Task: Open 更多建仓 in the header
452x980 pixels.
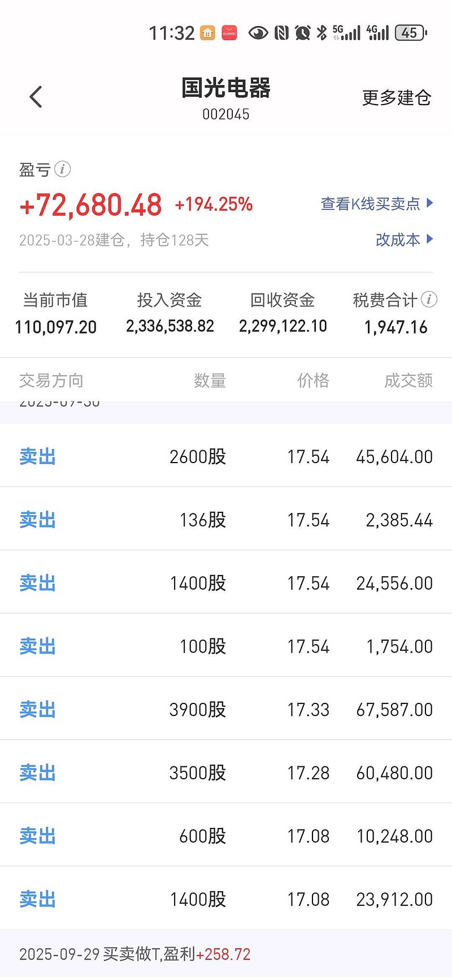Action: (397, 98)
